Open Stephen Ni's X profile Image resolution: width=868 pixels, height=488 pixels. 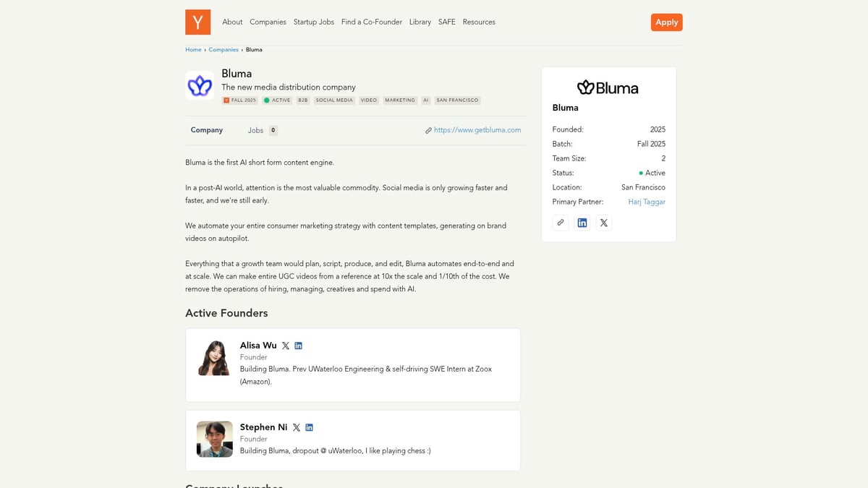pyautogui.click(x=297, y=427)
